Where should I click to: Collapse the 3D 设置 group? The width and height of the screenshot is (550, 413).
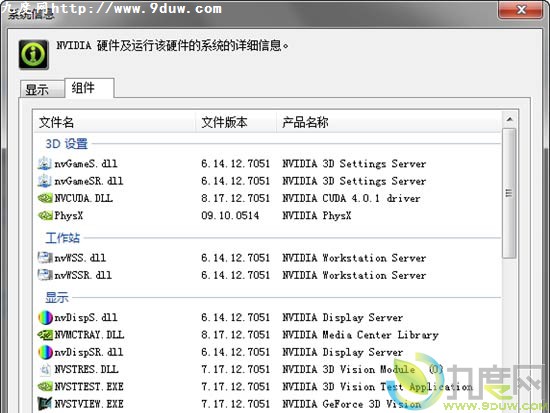click(x=67, y=144)
